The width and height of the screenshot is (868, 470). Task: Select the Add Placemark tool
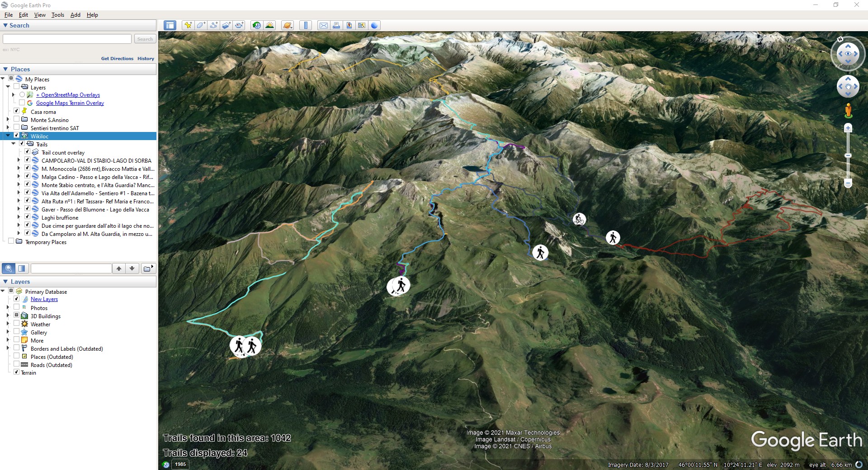click(x=188, y=25)
